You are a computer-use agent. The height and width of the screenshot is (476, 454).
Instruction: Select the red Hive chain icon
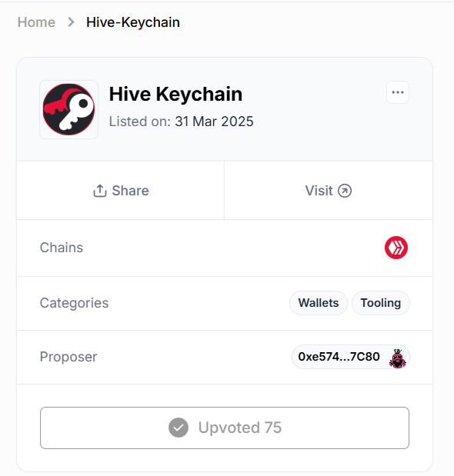pyautogui.click(x=396, y=248)
